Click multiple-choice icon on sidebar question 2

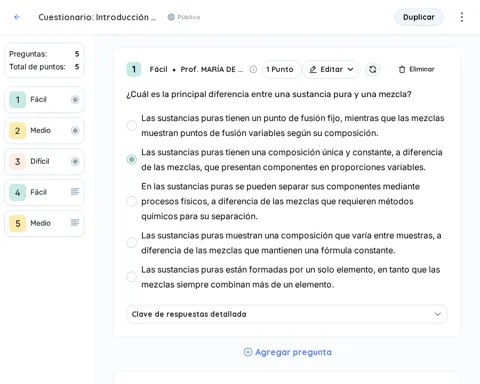75,130
